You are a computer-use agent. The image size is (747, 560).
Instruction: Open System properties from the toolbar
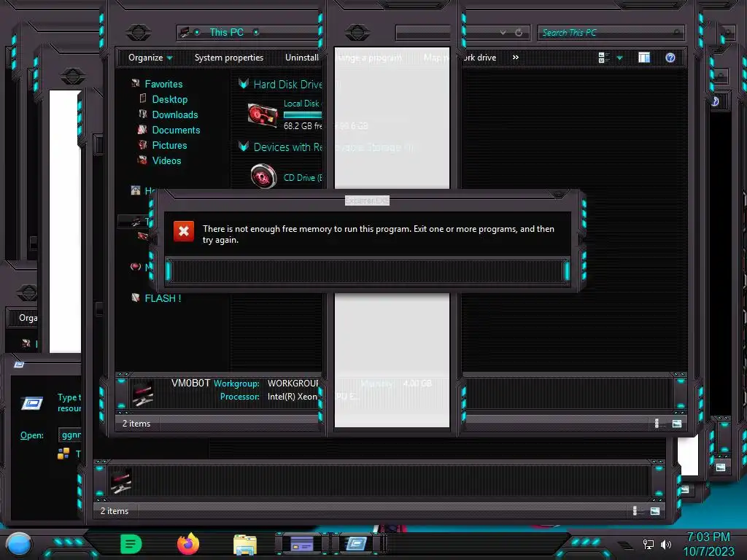(x=228, y=58)
